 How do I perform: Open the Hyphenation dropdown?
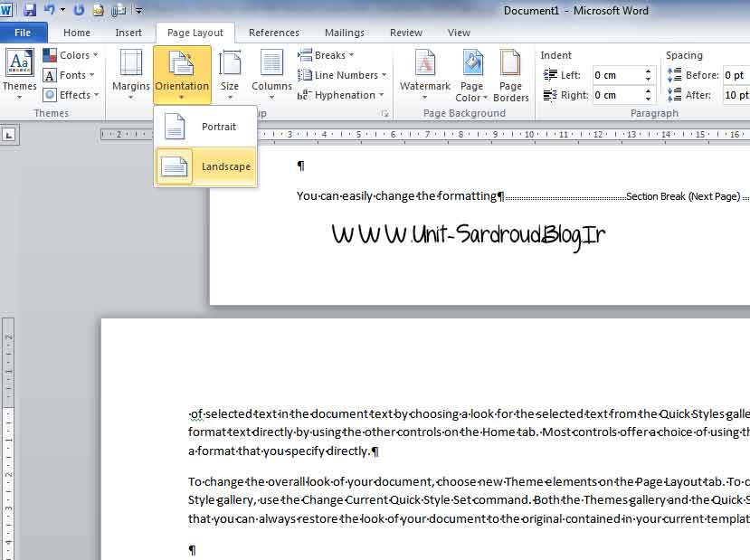(343, 95)
